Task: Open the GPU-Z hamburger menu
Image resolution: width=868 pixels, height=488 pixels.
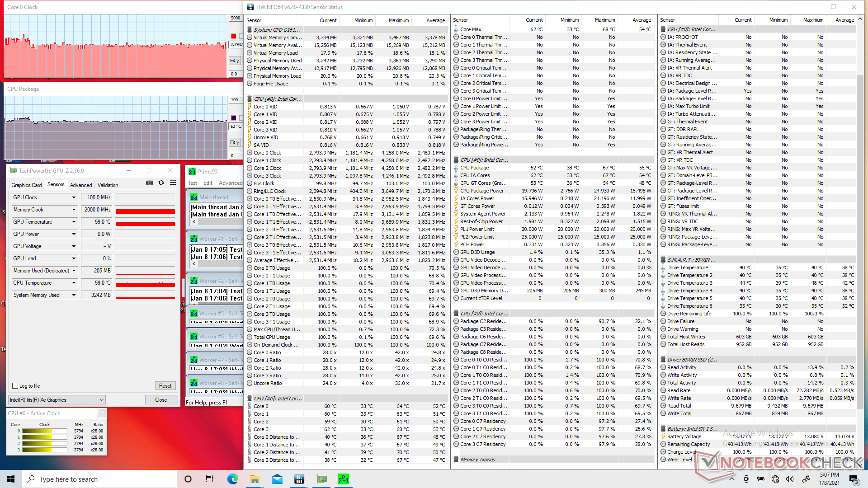Action: click(173, 183)
